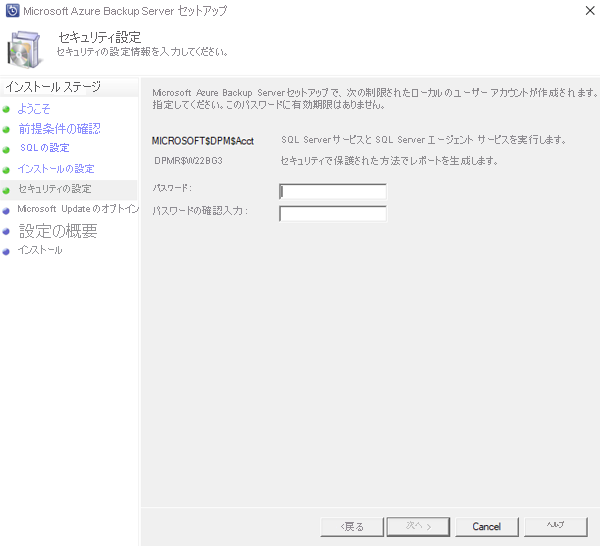
Task: Focus the パスワードの確認入力 field
Action: pyautogui.click(x=333, y=214)
